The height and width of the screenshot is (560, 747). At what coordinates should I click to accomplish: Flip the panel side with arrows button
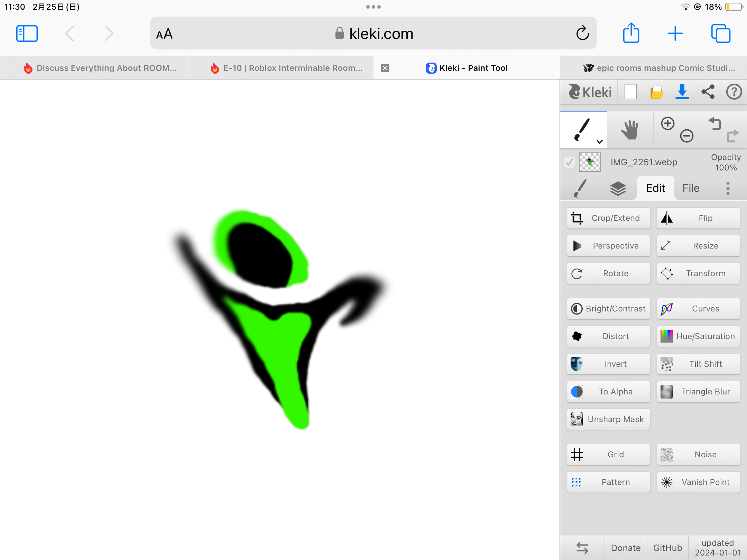click(582, 548)
